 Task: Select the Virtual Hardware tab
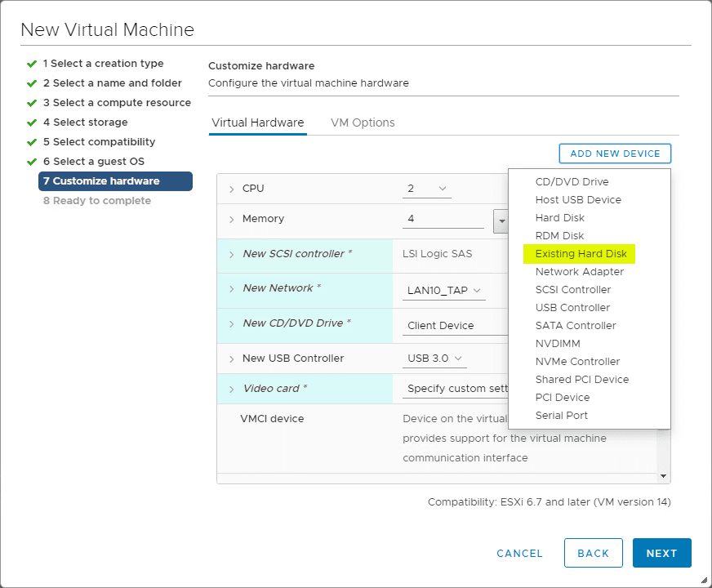tap(257, 122)
